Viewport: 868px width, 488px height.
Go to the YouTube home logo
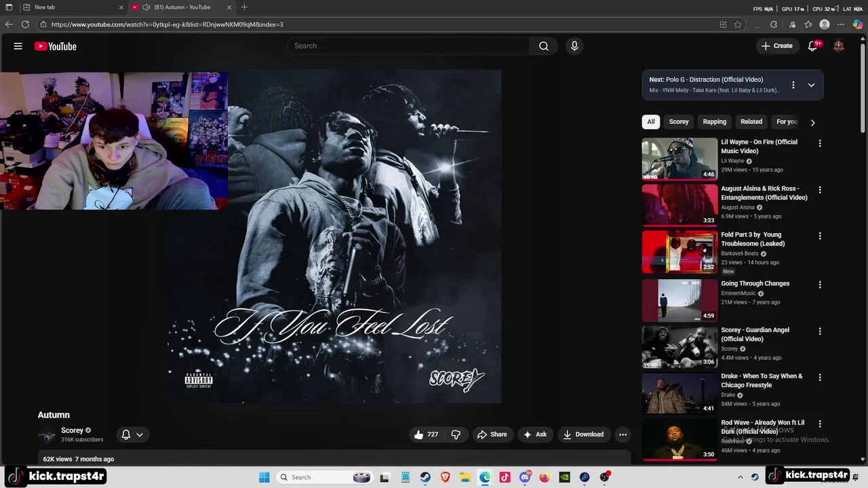pos(56,46)
